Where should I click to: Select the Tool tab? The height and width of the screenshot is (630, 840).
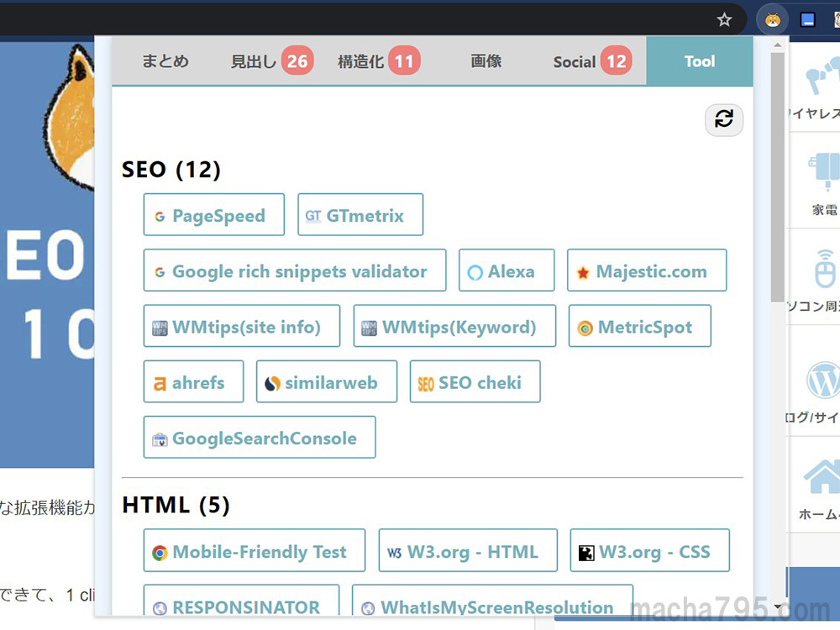[700, 61]
